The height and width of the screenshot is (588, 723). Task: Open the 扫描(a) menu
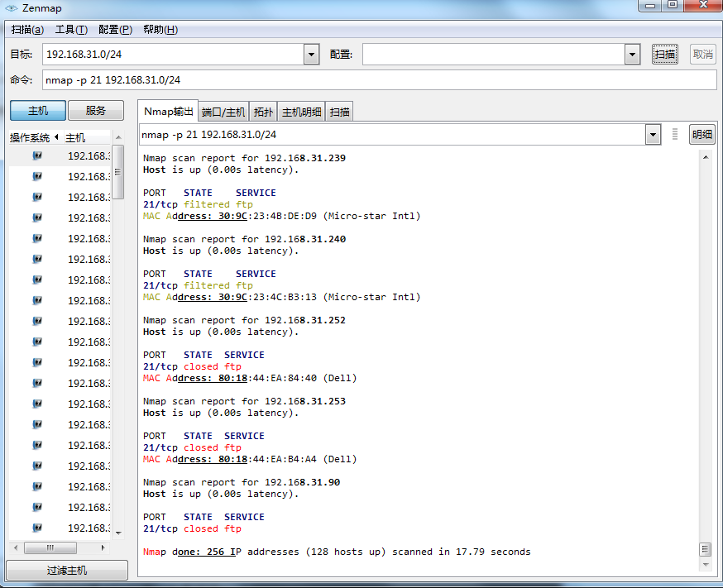click(27, 30)
